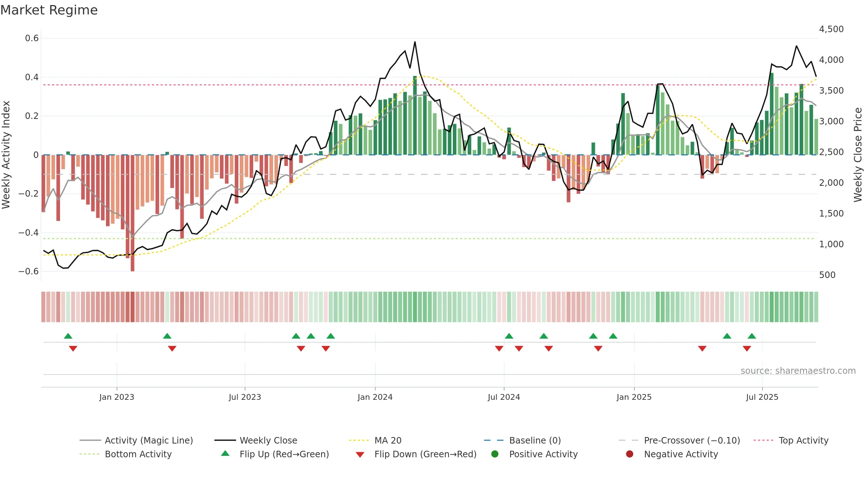Click the 4,000 right axis tick label

click(x=831, y=60)
